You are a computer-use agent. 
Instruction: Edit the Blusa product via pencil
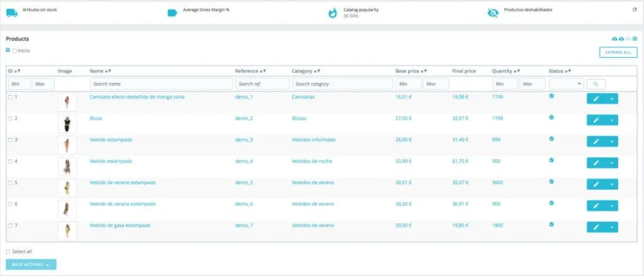click(596, 120)
